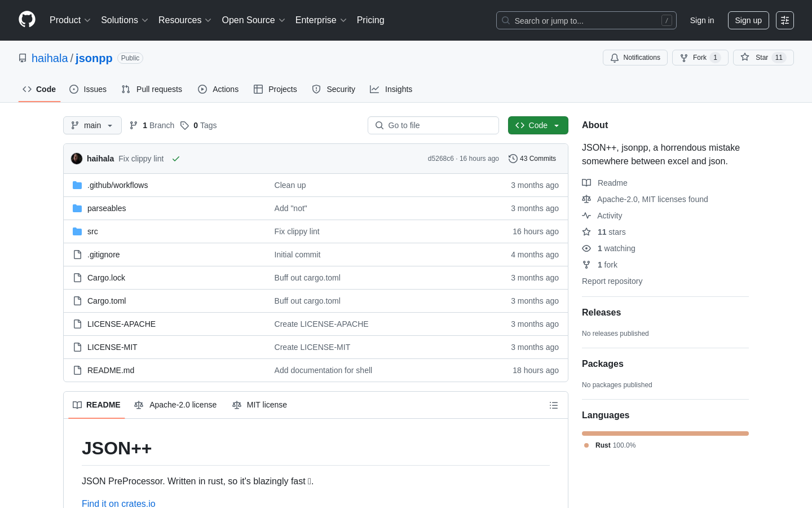This screenshot has width=812, height=508.
Task: Click the Search or jump to field
Action: (x=586, y=20)
